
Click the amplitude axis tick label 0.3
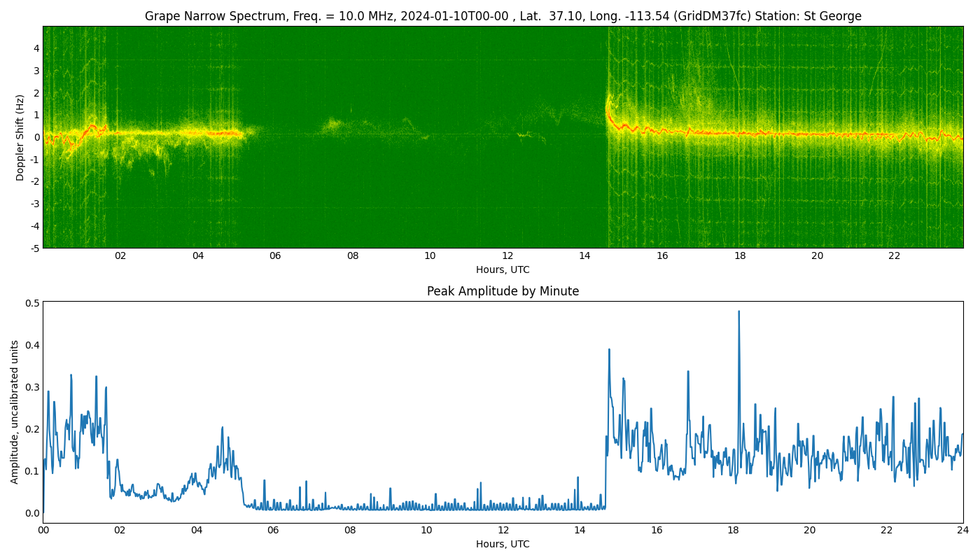point(32,387)
